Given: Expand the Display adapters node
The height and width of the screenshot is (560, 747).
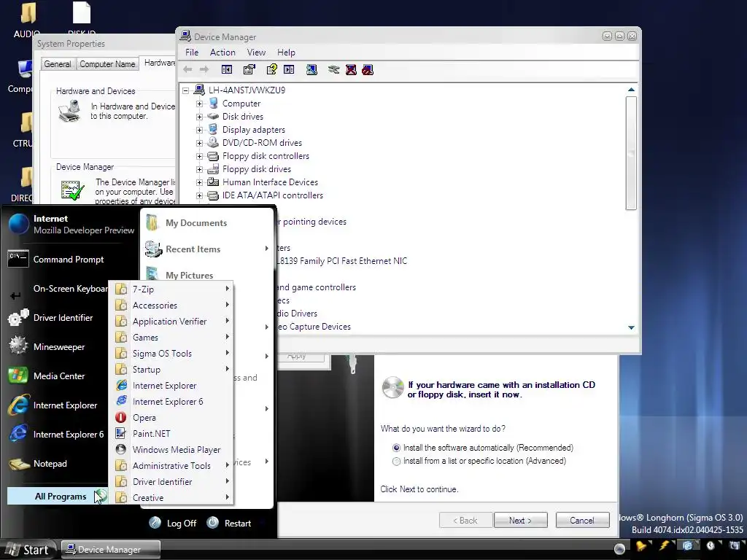Looking at the screenshot, I should pos(200,130).
